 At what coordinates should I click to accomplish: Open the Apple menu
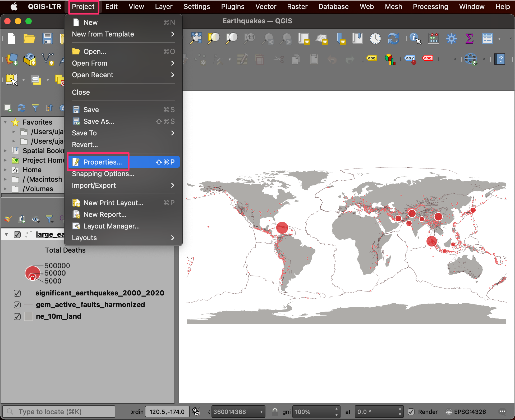tap(14, 7)
